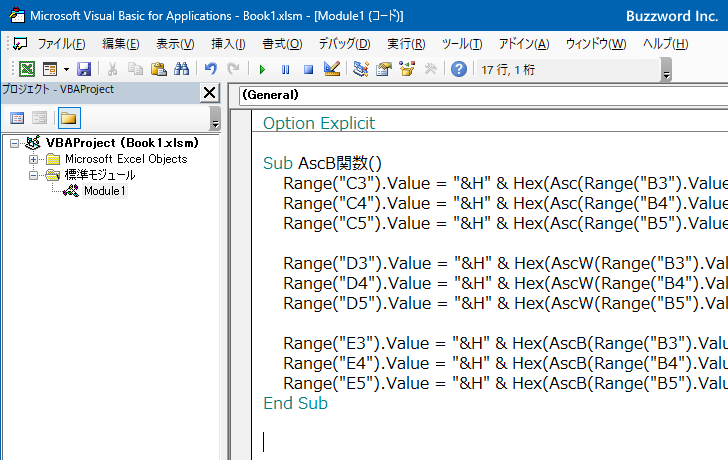
Task: Click the View Microsoft Excel icon
Action: (27, 69)
